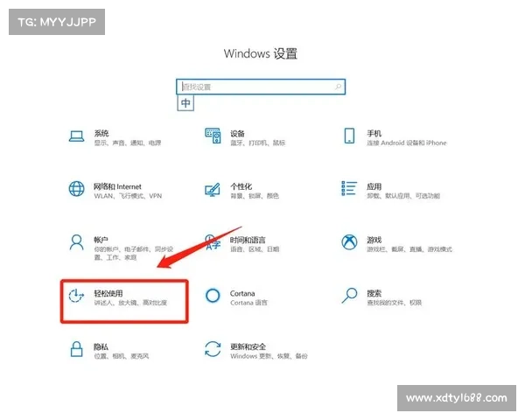Open the 时间和语言 A字 icon
This screenshot has height=420, width=525.
213,242
